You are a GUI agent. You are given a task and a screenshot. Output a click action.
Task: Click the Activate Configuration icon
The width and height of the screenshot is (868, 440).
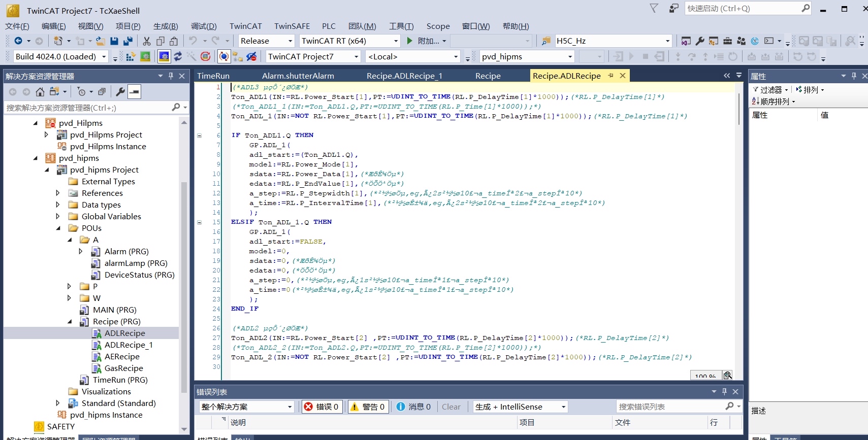pyautogui.click(x=131, y=57)
